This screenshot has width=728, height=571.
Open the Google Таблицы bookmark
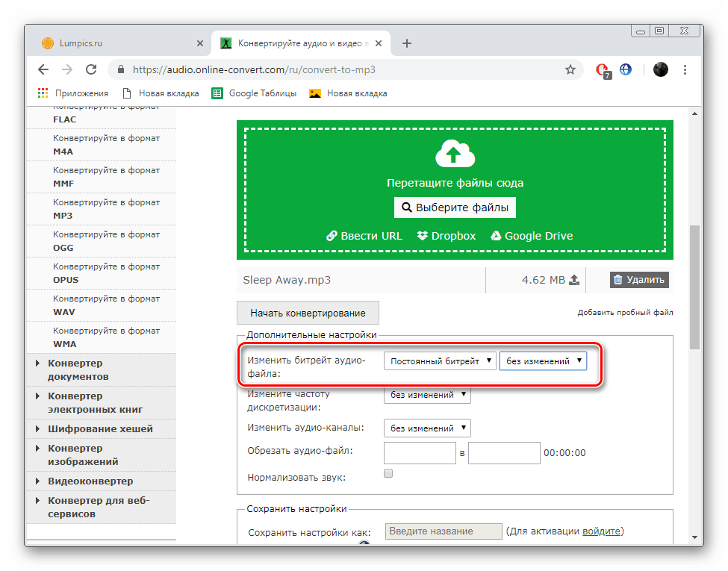click(x=254, y=93)
